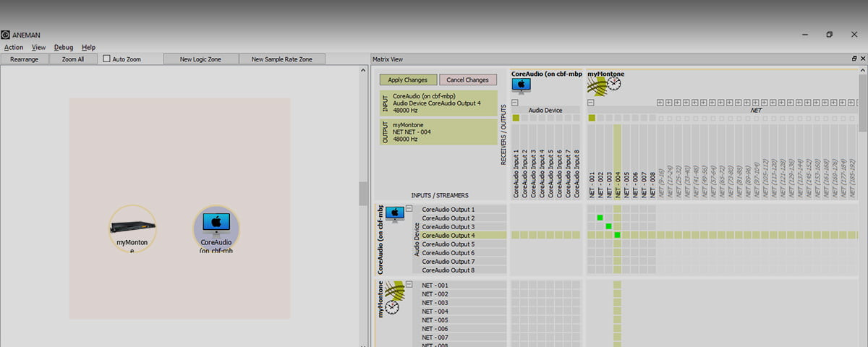The width and height of the screenshot is (868, 347).
Task: Select the CoreAudio Input 1 column header
Action: pyautogui.click(x=516, y=162)
